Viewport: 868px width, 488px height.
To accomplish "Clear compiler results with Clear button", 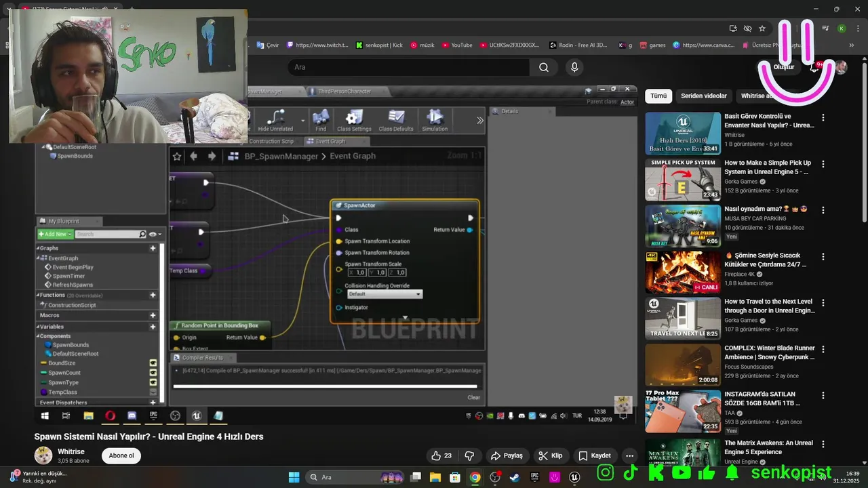I will [x=473, y=397].
